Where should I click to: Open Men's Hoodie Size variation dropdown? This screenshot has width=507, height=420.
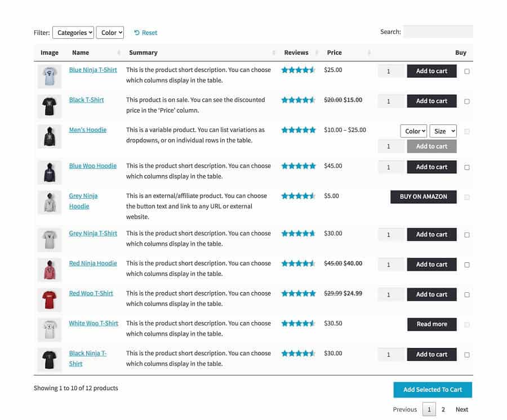click(443, 131)
